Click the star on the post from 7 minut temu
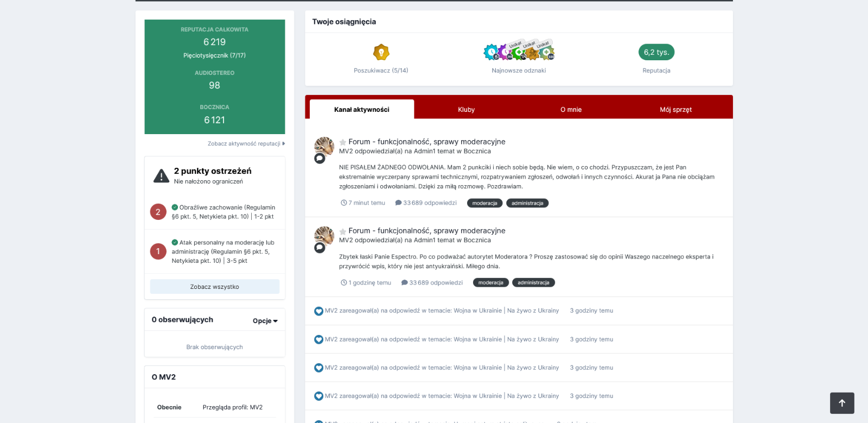The height and width of the screenshot is (423, 868). tap(343, 142)
